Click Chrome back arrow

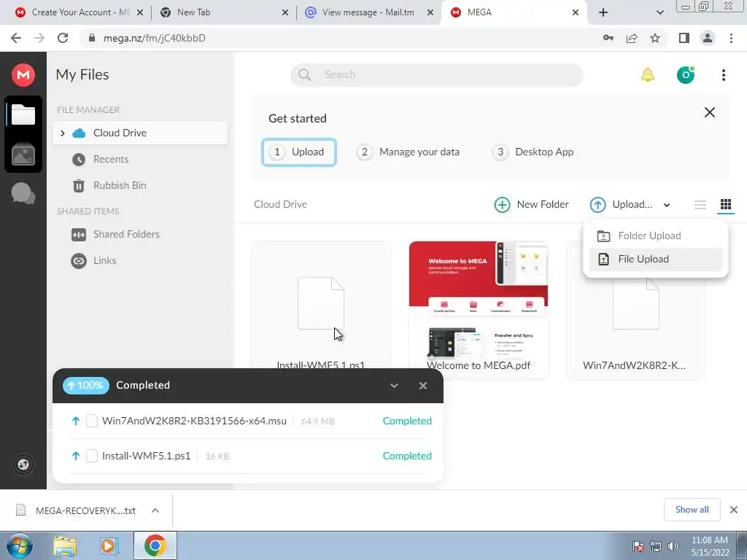pyautogui.click(x=16, y=38)
